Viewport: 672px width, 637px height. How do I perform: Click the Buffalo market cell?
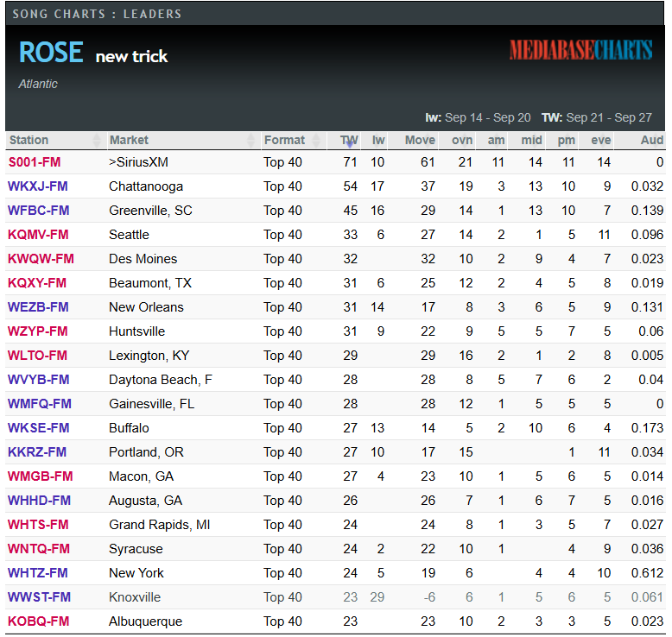coord(129,428)
